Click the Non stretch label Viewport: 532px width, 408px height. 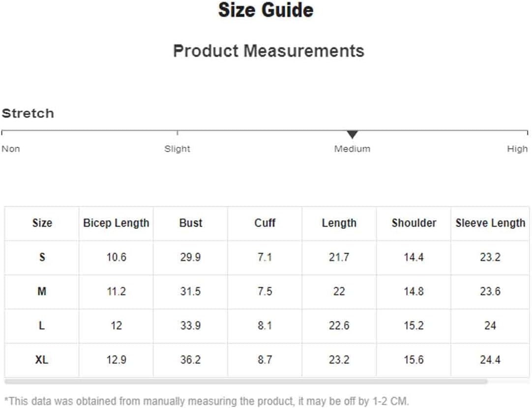point(11,149)
